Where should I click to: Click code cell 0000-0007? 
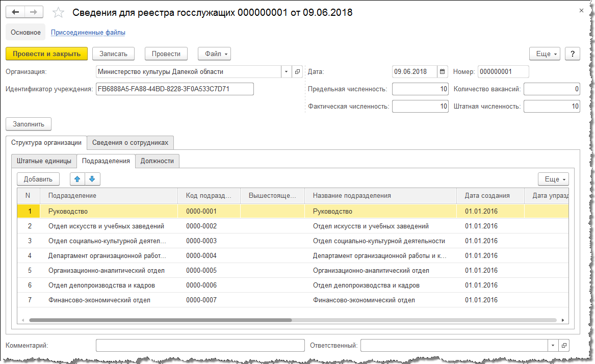[x=209, y=300]
